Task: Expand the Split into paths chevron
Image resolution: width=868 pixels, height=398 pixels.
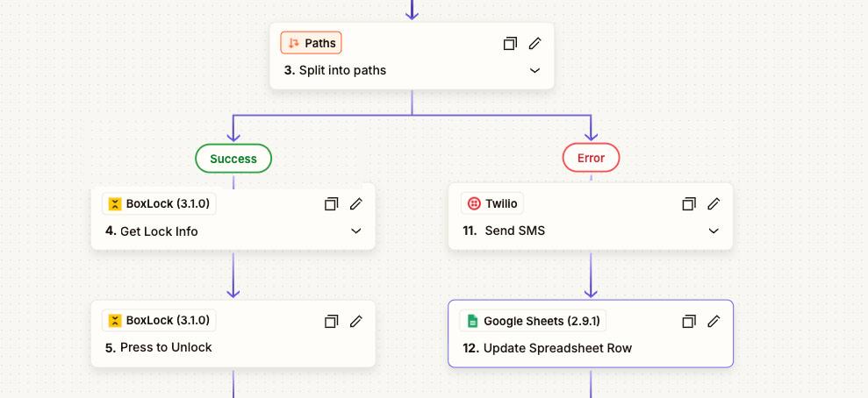Action: pos(534,70)
